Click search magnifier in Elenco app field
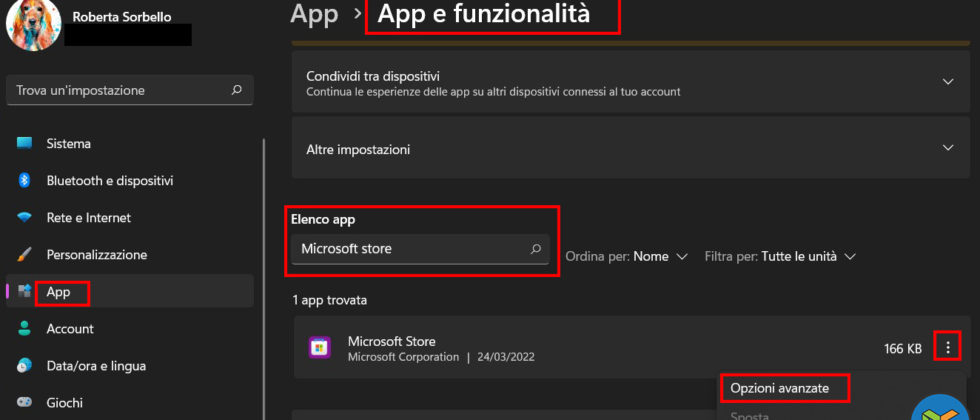The width and height of the screenshot is (980, 420). [x=535, y=249]
